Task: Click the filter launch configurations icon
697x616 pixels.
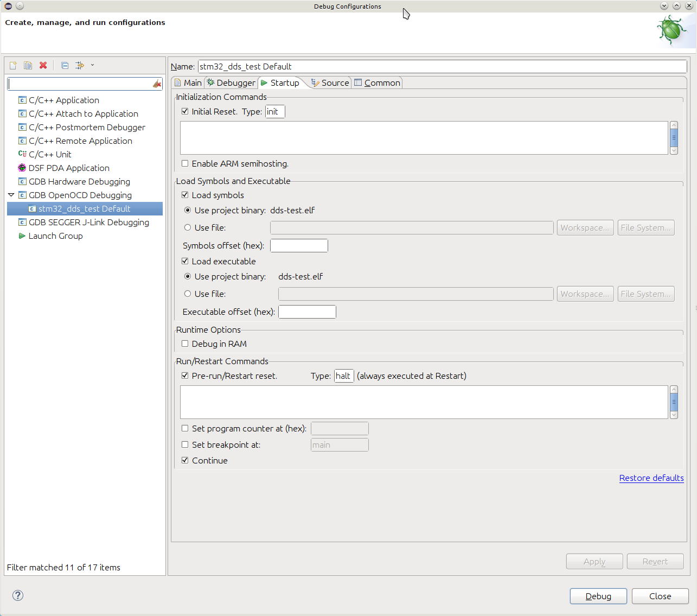Action: click(x=80, y=65)
